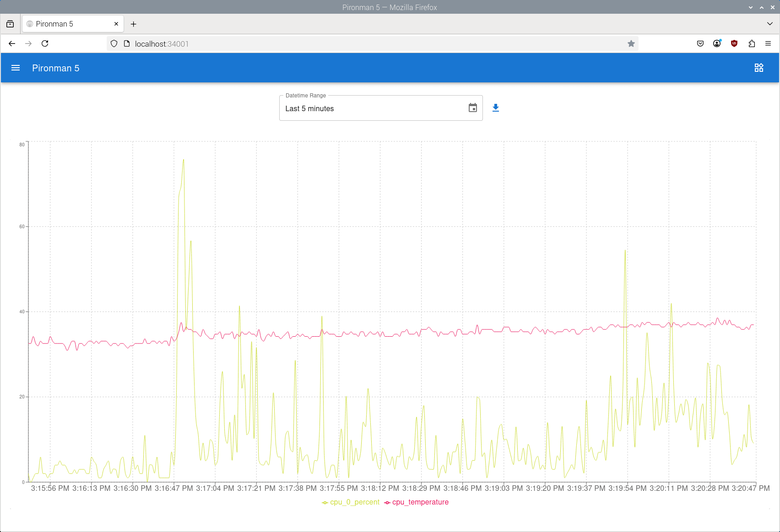The width and height of the screenshot is (780, 532).
Task: Reload the current page
Action: pos(45,43)
